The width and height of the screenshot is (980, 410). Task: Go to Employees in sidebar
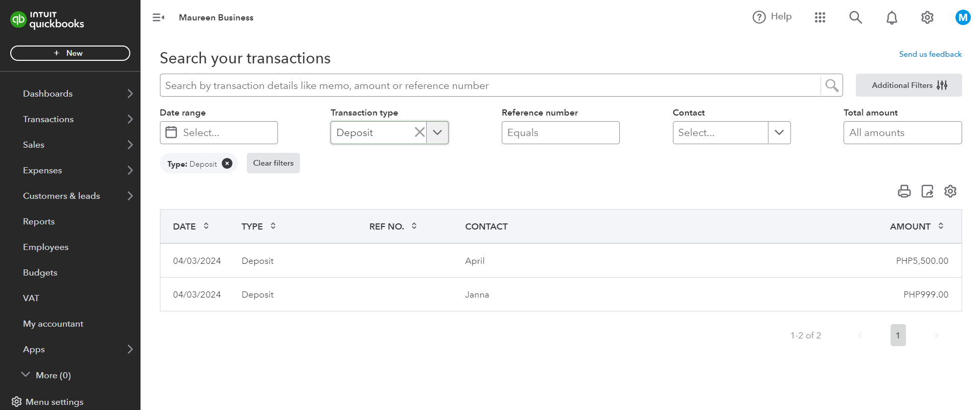(45, 247)
